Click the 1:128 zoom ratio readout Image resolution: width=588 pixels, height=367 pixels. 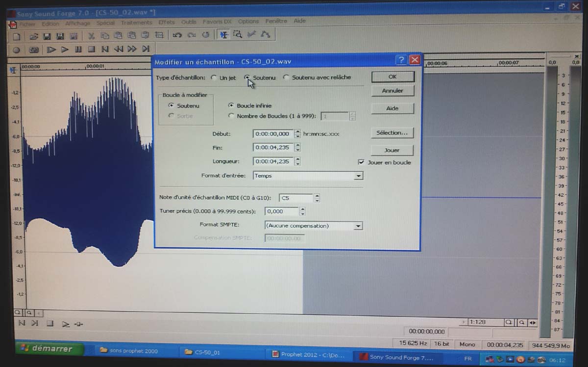pos(485,322)
